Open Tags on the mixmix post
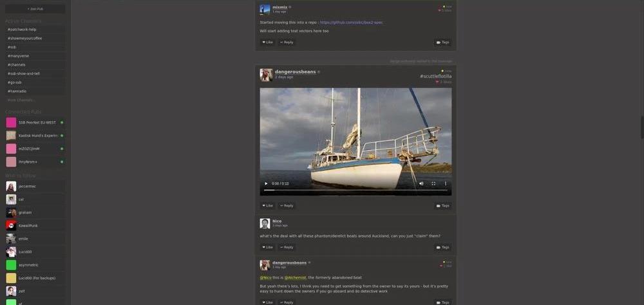644x305 pixels. [x=442, y=42]
